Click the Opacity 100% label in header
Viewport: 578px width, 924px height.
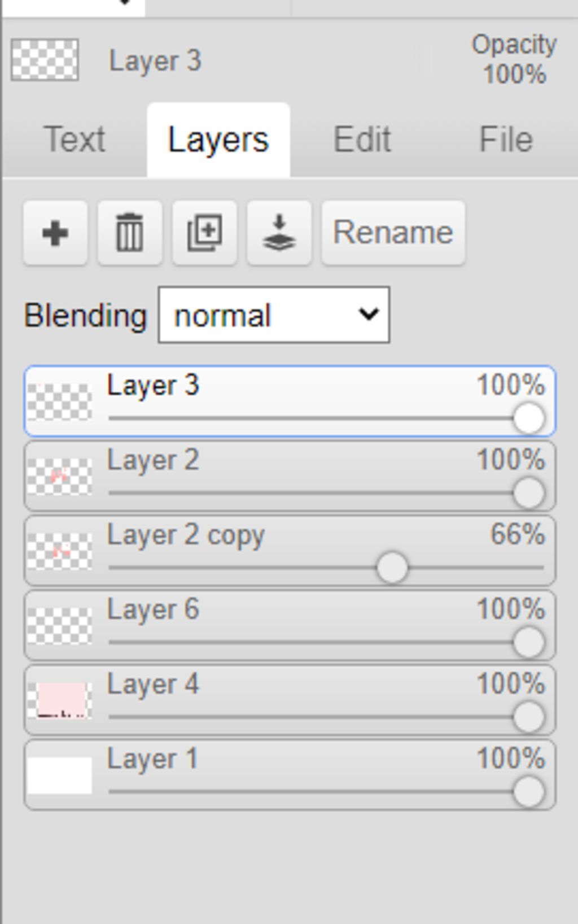[x=514, y=59]
